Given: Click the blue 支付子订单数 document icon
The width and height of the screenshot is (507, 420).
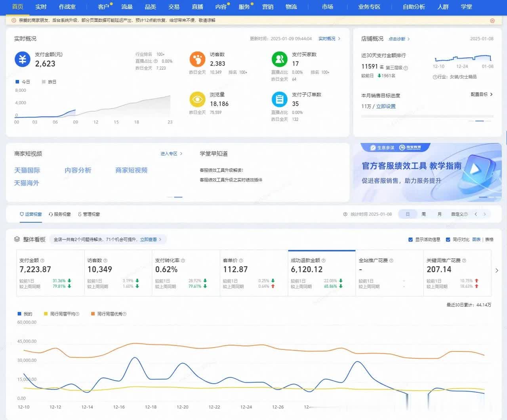Looking at the screenshot, I should [x=279, y=100].
